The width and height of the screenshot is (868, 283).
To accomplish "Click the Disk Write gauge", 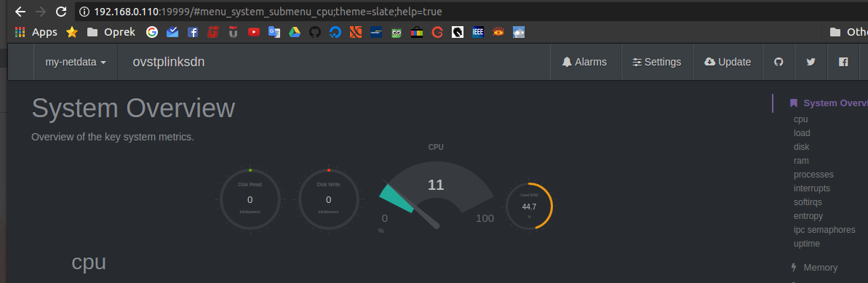I will [329, 199].
